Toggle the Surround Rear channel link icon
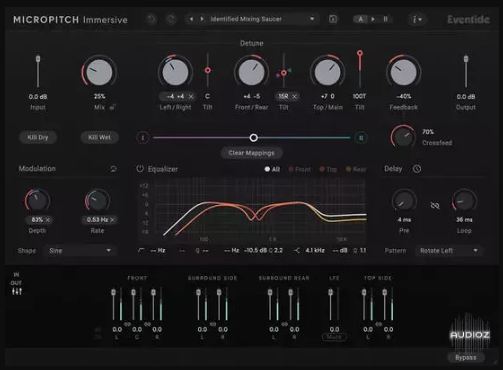Image resolution: width=503 pixels, height=370 pixels. pyautogui.click(x=284, y=324)
